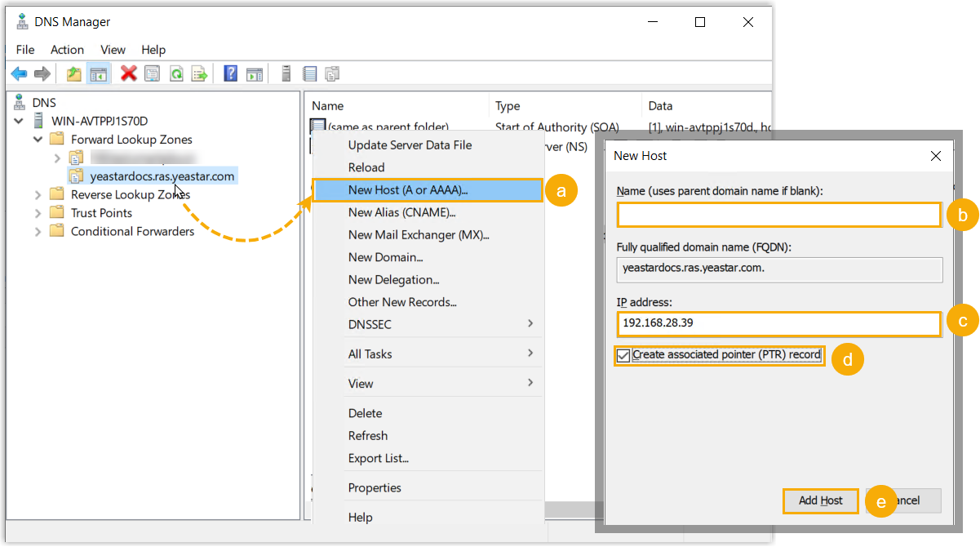Click the New Server tower icon
The image size is (980, 547).
coord(286,74)
